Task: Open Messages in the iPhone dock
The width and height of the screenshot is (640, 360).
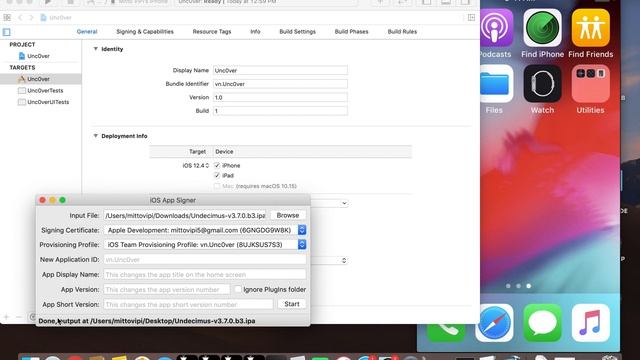Action: 542,323
